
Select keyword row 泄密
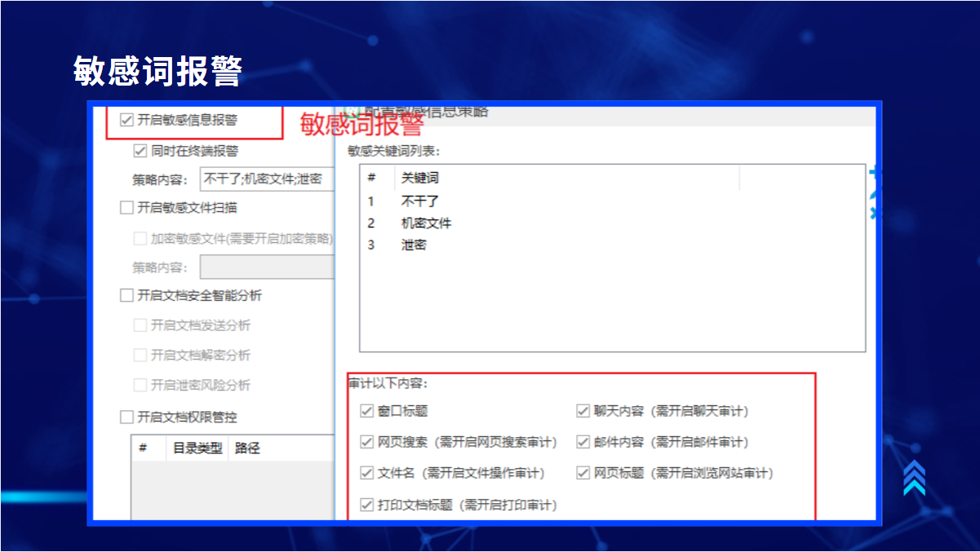pyautogui.click(x=612, y=245)
